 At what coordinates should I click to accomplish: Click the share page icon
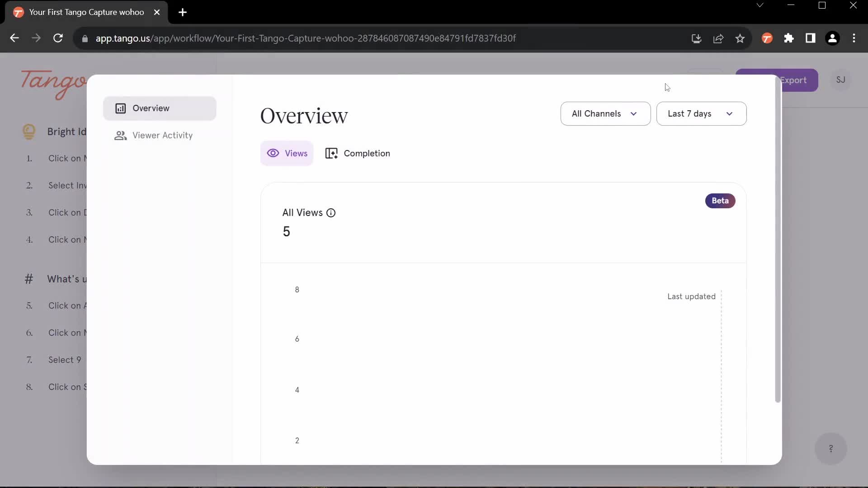[718, 38]
